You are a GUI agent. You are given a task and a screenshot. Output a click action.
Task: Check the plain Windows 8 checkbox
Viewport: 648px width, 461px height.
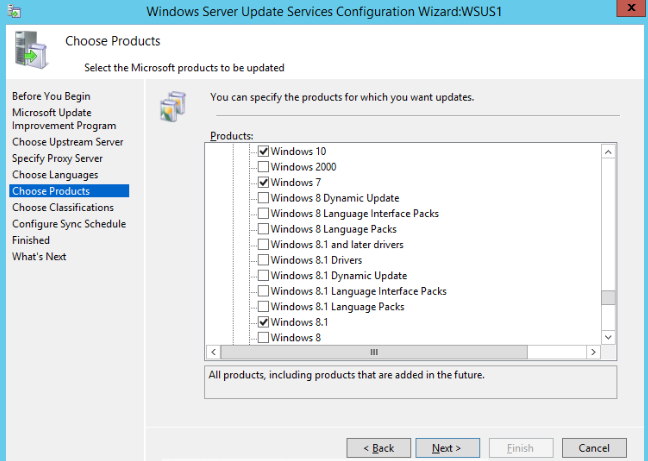pyautogui.click(x=263, y=337)
